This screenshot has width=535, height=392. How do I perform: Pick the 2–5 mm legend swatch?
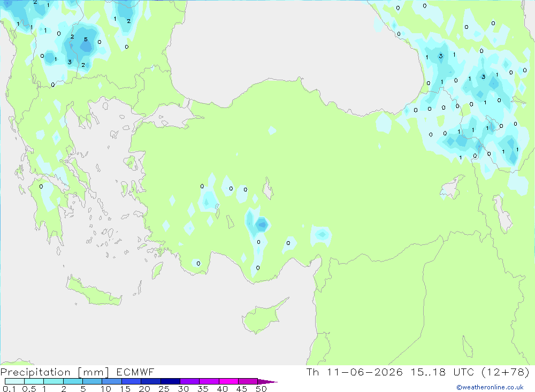[73, 381]
